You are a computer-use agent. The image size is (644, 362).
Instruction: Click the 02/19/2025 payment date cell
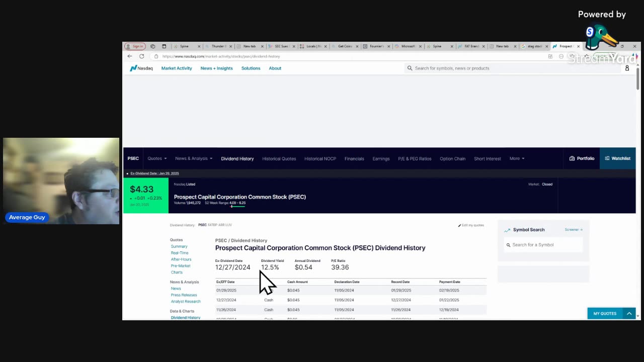click(x=449, y=291)
